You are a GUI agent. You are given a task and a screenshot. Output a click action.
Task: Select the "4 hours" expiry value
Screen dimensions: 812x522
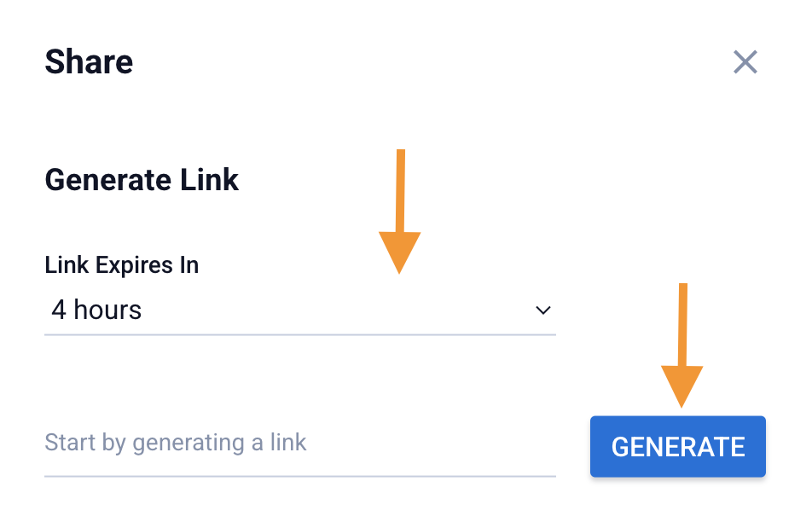[96, 310]
